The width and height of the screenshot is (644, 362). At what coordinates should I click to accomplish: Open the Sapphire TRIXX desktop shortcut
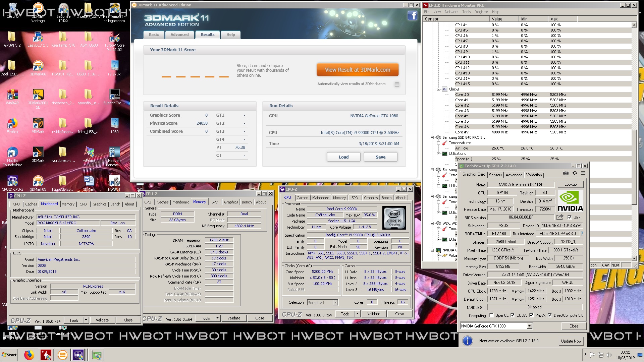[63, 12]
